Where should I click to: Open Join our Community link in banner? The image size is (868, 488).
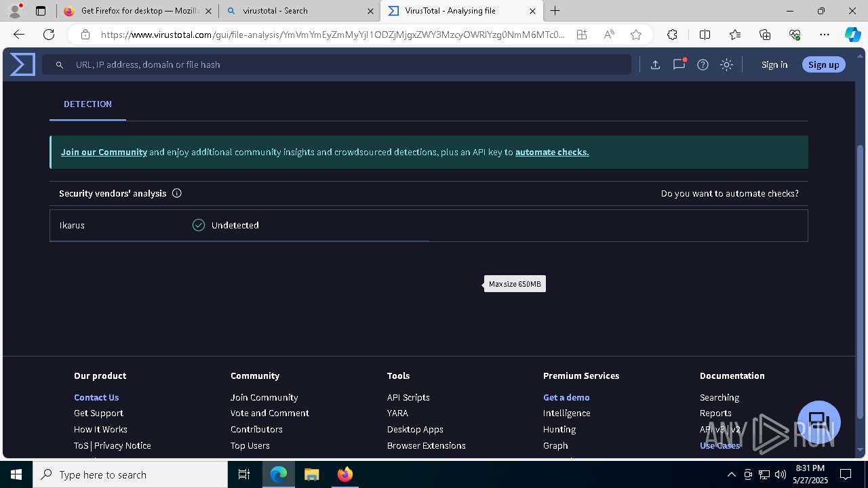(x=104, y=152)
